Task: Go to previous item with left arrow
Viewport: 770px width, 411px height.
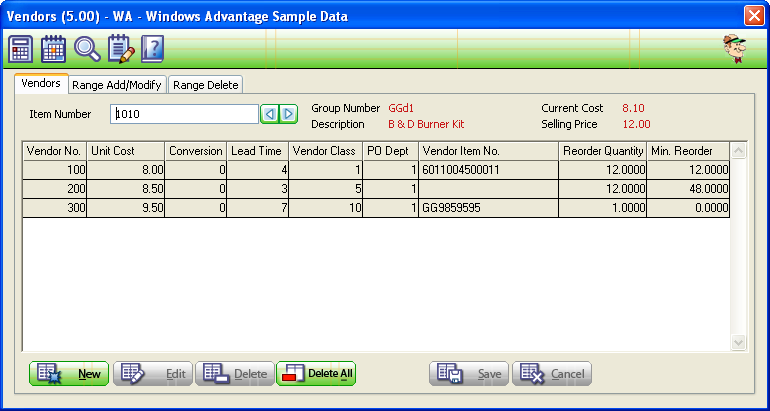Action: [x=269, y=114]
